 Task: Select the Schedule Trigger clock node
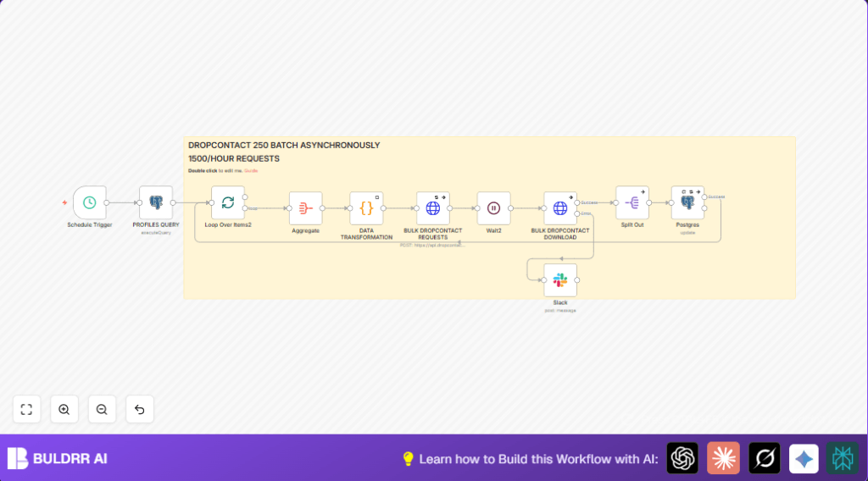(90, 202)
